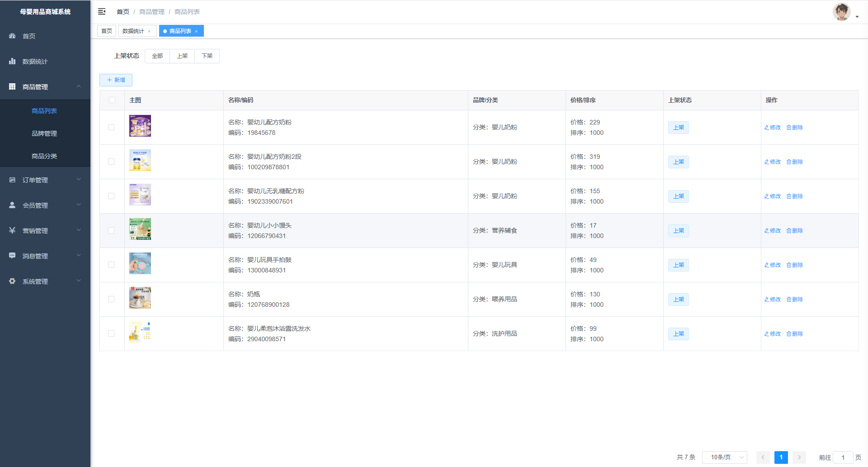Click the 前往 page number input field

point(843,457)
